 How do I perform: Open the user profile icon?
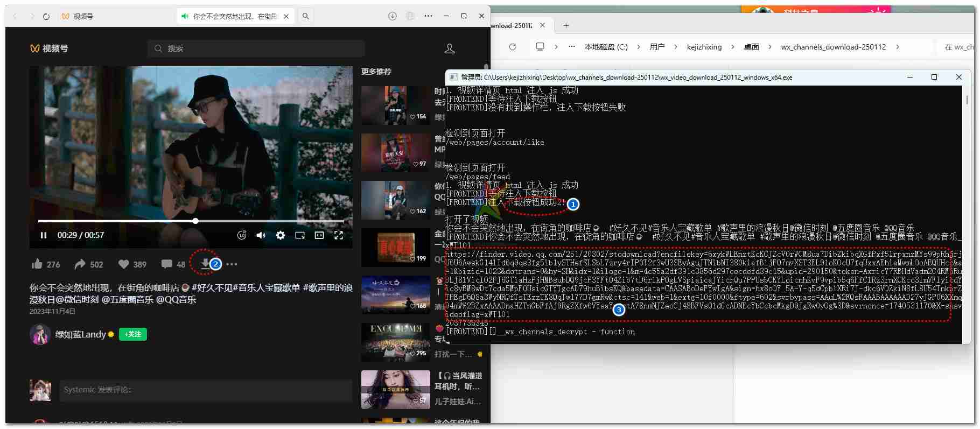point(450,48)
